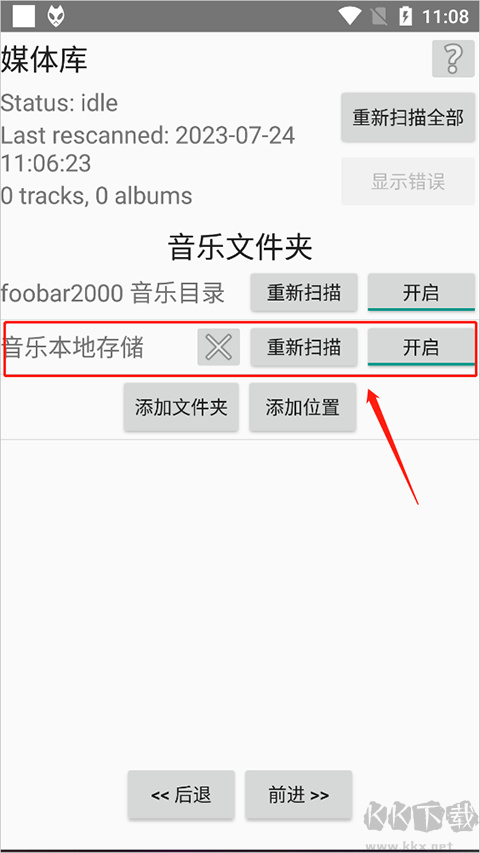Tap the white square notification icon
Viewport: 480px width, 853px height.
pyautogui.click(x=24, y=16)
